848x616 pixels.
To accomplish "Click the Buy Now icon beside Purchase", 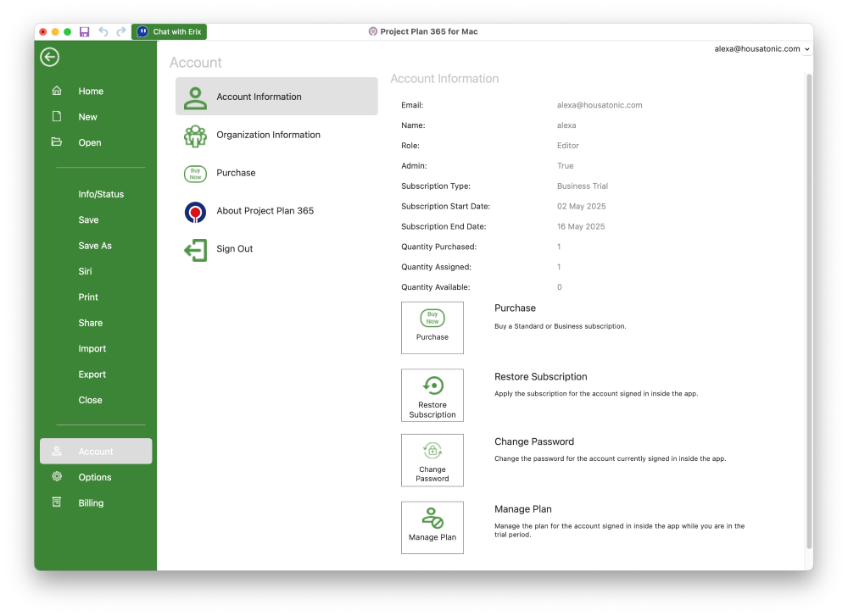I will pyautogui.click(x=195, y=174).
